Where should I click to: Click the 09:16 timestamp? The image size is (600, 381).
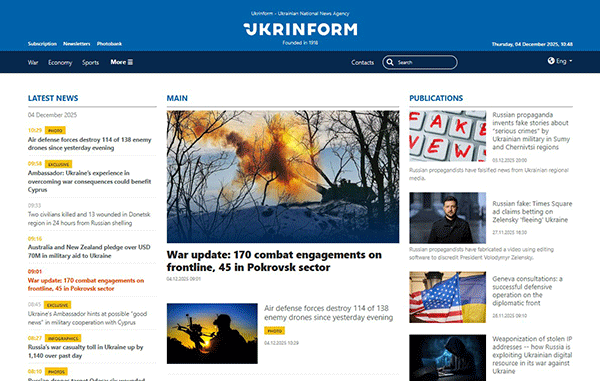coord(35,239)
